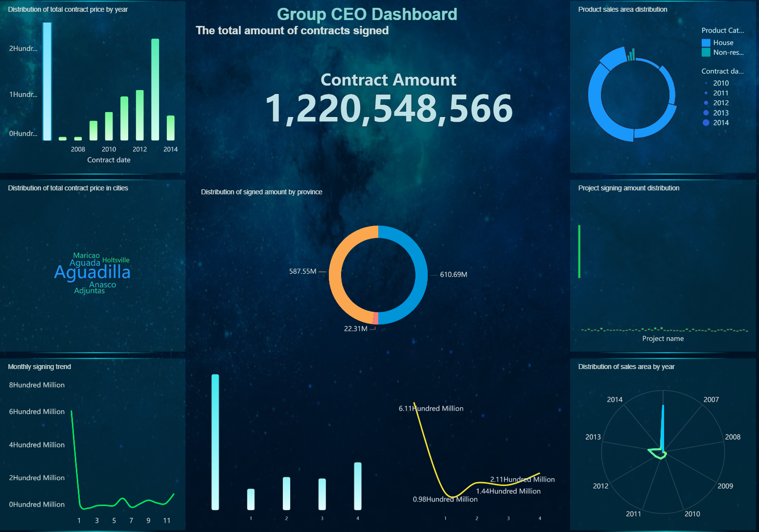
Task: Select bar 4 in the bottom bar chart
Action: pyautogui.click(x=358, y=486)
